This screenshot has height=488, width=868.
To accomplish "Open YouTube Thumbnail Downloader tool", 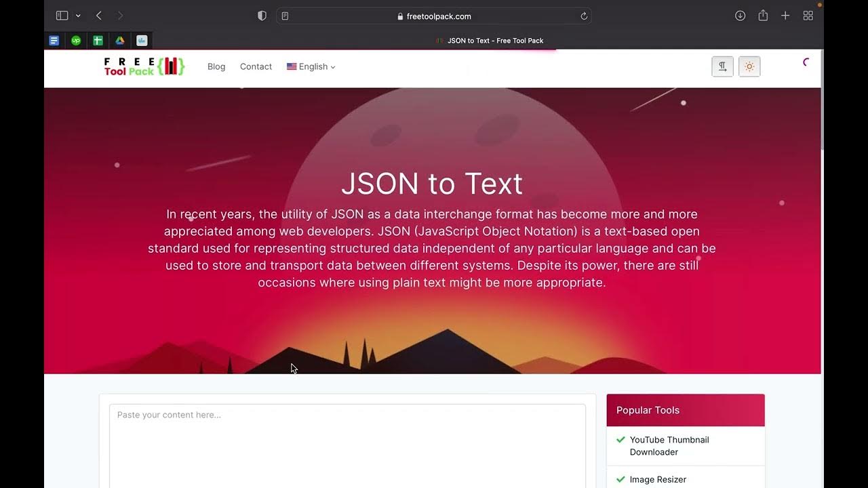I will pyautogui.click(x=669, y=446).
